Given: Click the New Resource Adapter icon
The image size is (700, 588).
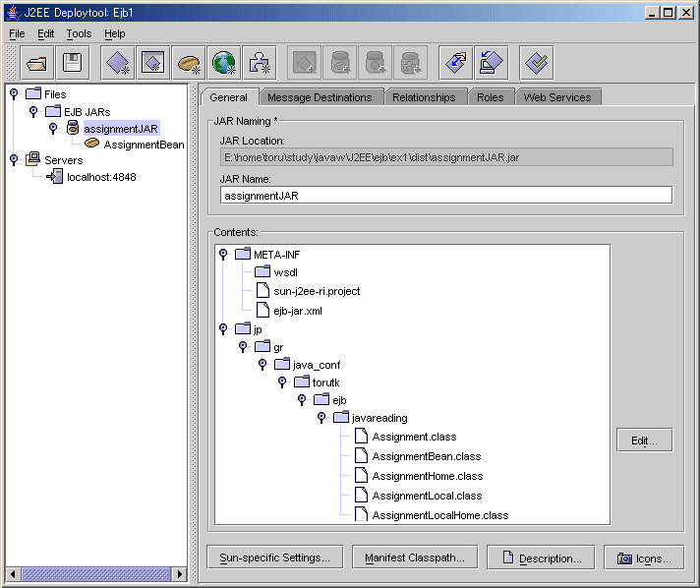Looking at the screenshot, I should (260, 63).
